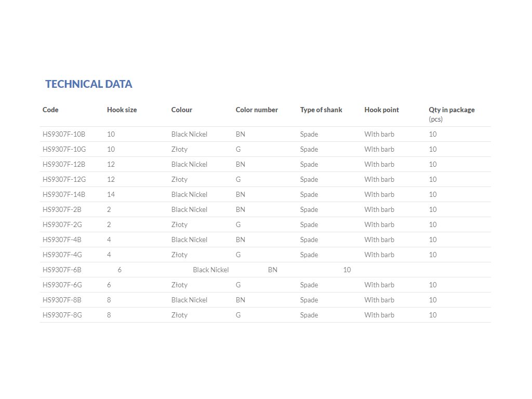The height and width of the screenshot is (399, 532).
Task: Select product code HS9307F-4B
Action: (x=62, y=240)
